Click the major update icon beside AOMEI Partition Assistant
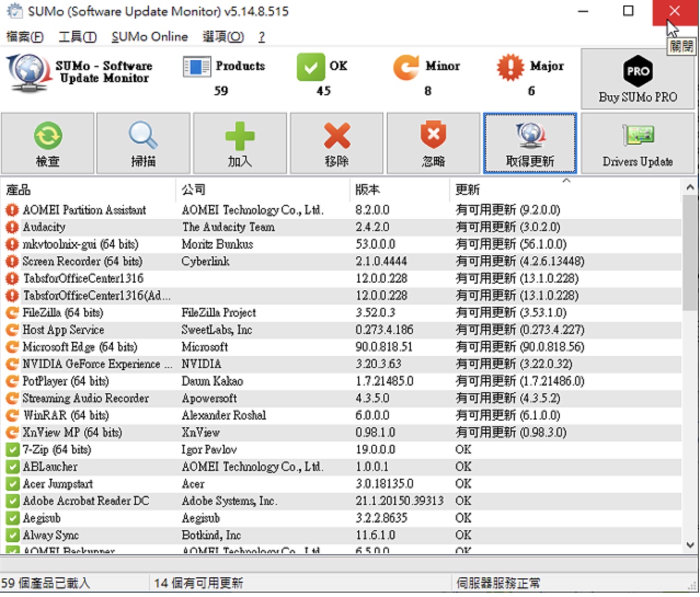The height and width of the screenshot is (597, 700). click(12, 210)
